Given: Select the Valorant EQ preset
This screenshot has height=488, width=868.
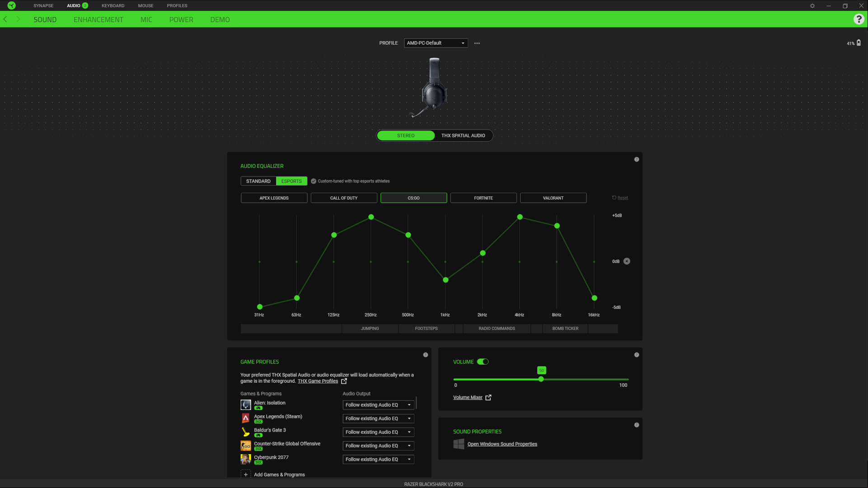Looking at the screenshot, I should click(x=553, y=198).
